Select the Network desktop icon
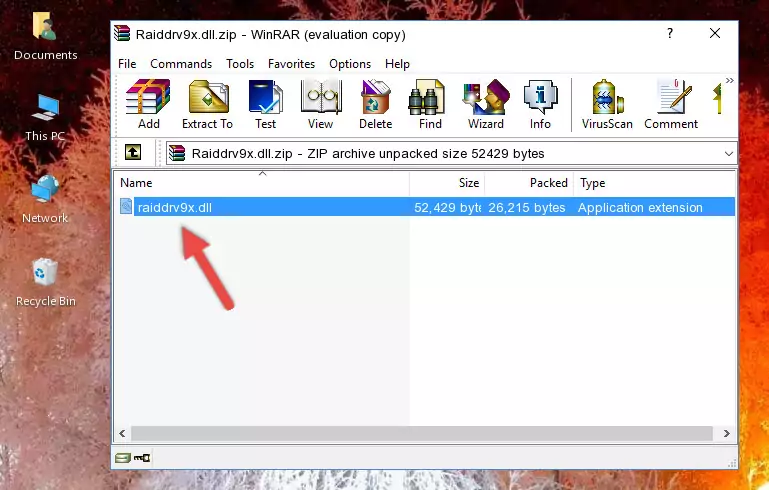The image size is (769, 490). (x=45, y=199)
